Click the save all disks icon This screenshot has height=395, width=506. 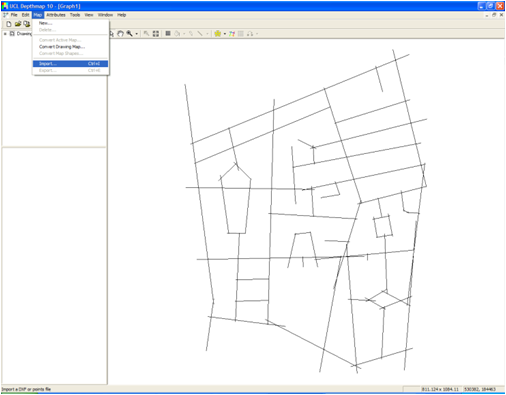pos(27,24)
